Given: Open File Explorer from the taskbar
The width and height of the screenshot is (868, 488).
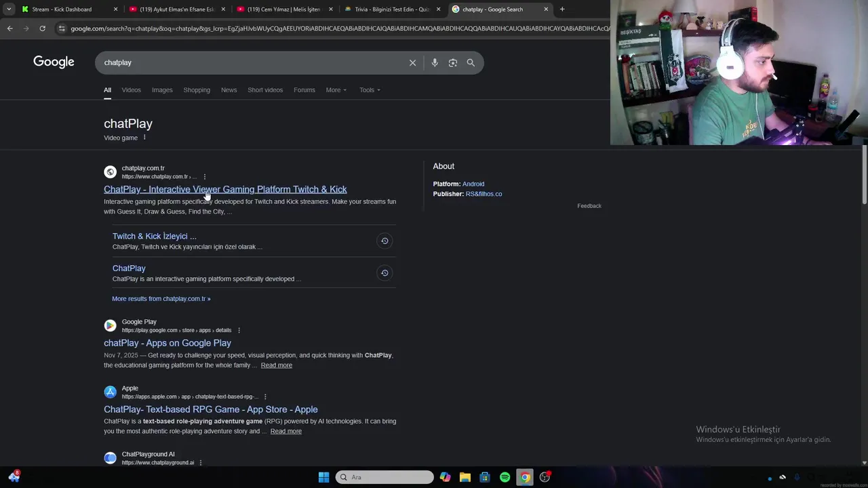Looking at the screenshot, I should tap(465, 477).
